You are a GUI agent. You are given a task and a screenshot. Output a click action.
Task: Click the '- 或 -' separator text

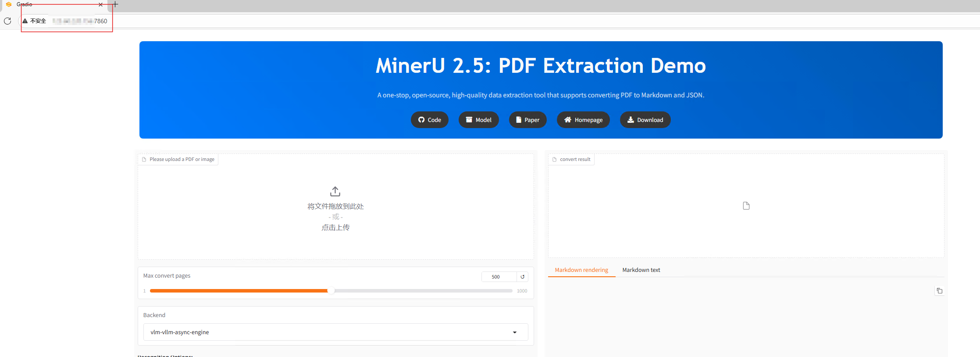(x=336, y=217)
